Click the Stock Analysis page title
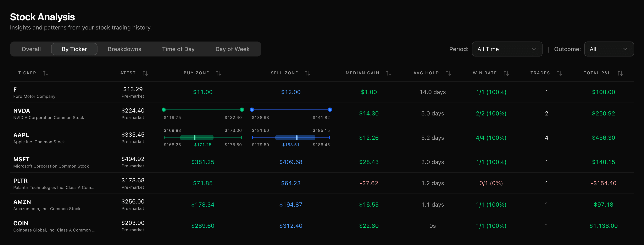The image size is (644, 245). (42, 17)
